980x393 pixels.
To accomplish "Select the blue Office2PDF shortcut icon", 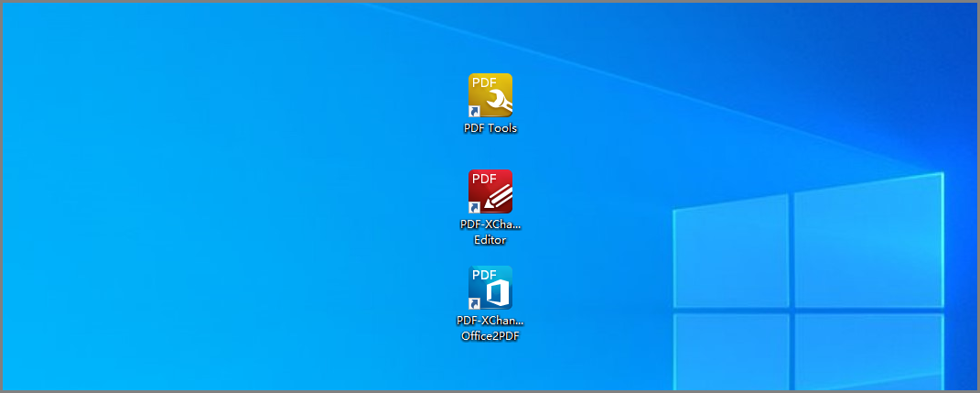I will pos(490,288).
